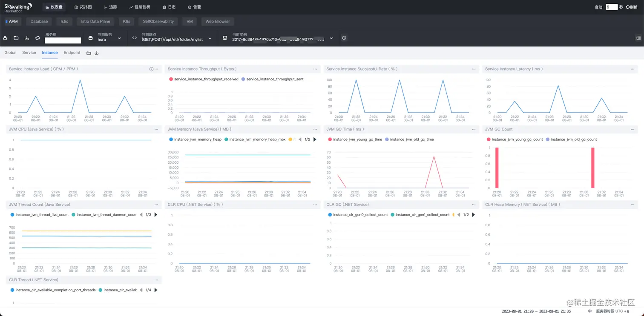The image size is (644, 316).
Task: Open more options on Service Instance Latency panel
Action: 632,69
